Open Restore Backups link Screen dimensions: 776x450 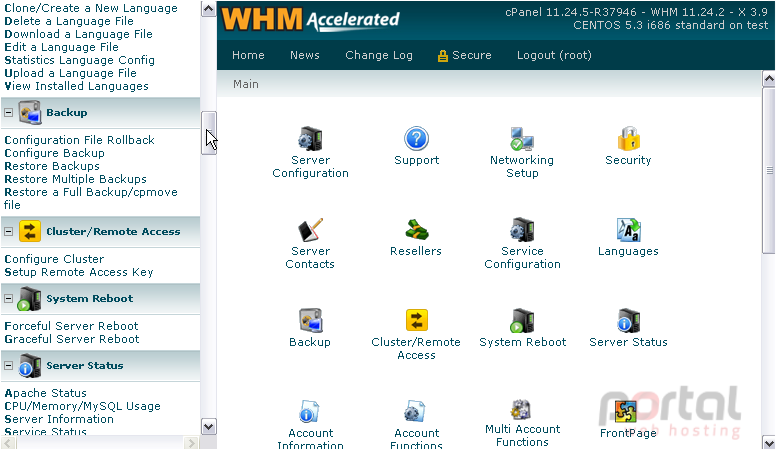51,166
